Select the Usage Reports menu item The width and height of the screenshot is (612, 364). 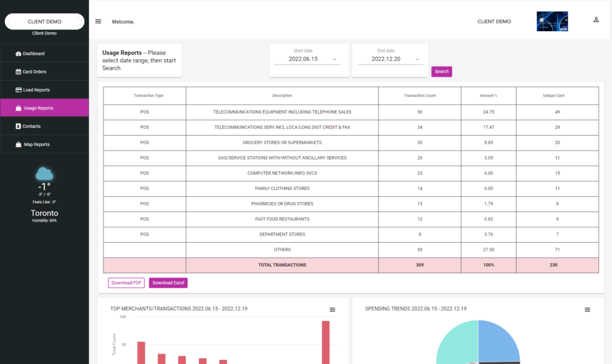(x=44, y=108)
